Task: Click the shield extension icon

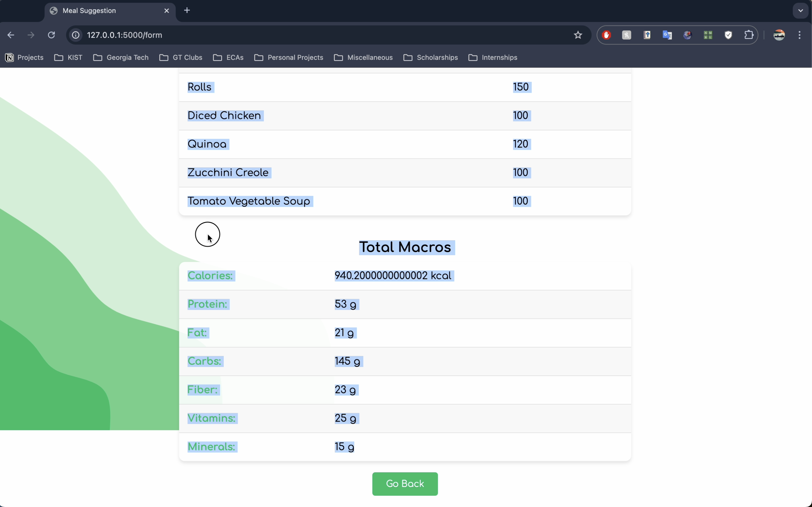Action: point(728,35)
